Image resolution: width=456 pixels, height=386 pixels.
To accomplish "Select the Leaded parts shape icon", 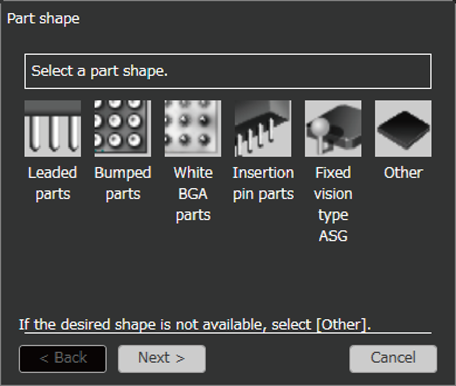I will point(53,128).
